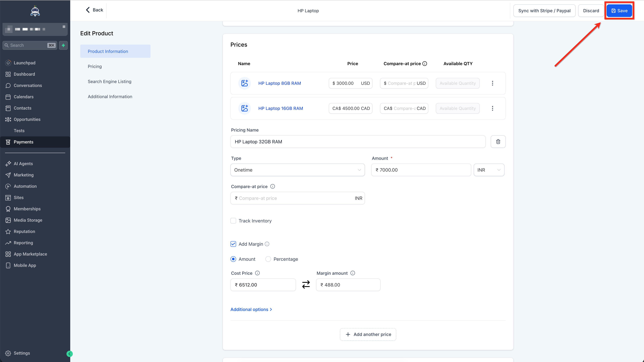Click the Save button
Viewport: 644px width, 362px height.
click(x=619, y=11)
